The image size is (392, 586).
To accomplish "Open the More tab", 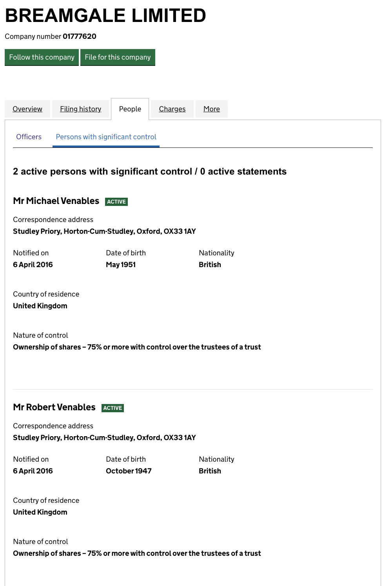I will click(211, 109).
